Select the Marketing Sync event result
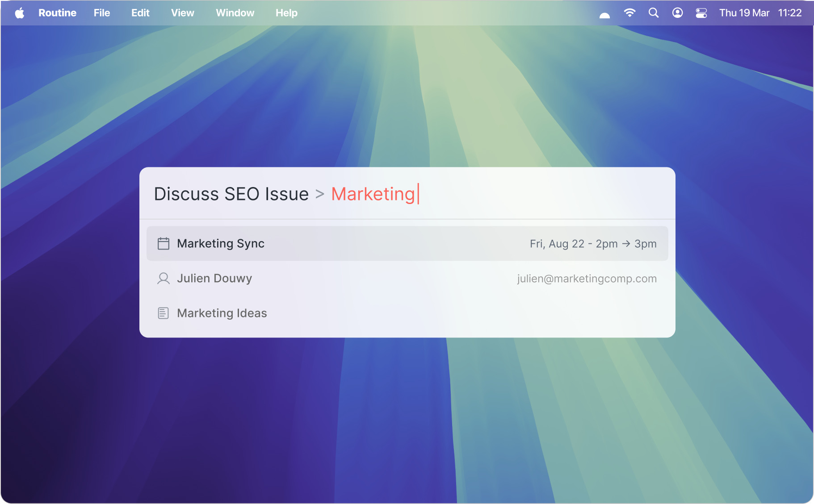Viewport: 814px width, 504px height. (x=407, y=243)
